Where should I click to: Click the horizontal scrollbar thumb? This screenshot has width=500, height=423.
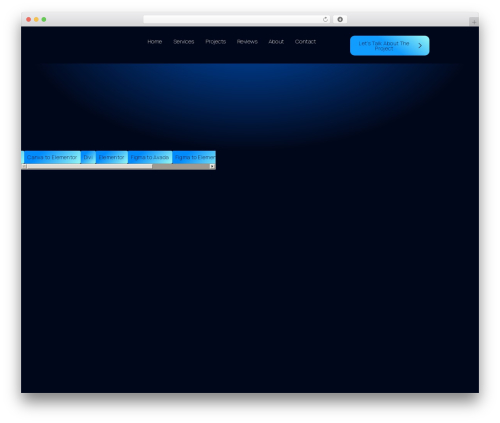[89, 166]
